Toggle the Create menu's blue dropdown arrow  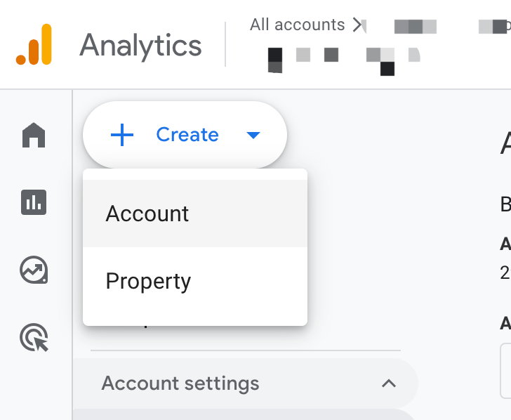point(253,135)
